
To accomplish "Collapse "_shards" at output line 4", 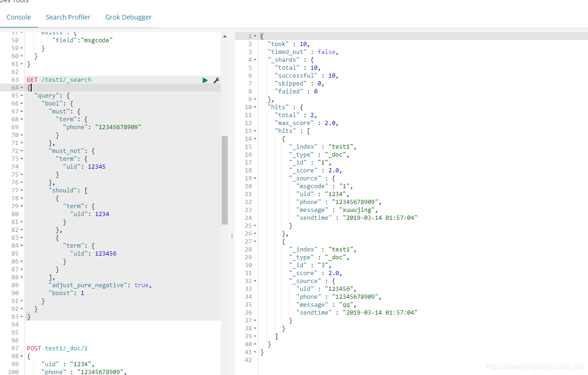I will point(255,60).
